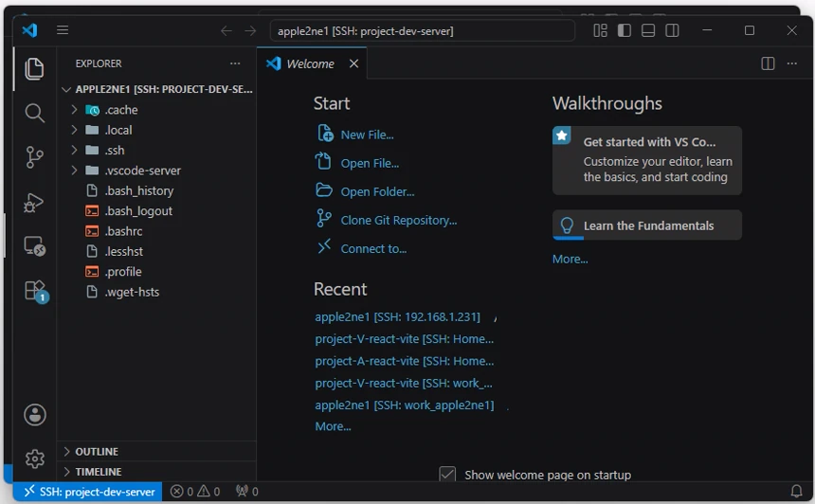Open recent project-A-react-vite entry
Image resolution: width=815 pixels, height=504 pixels.
tap(405, 361)
